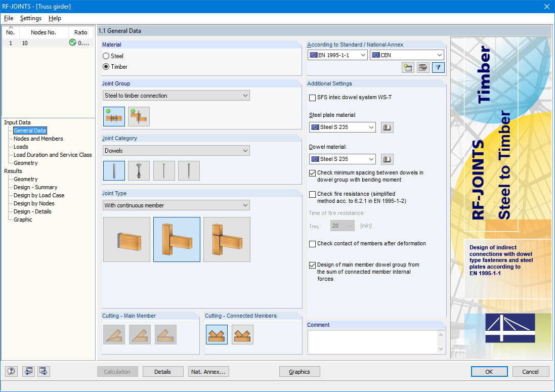The width and height of the screenshot is (555, 392).
Task: Toggle design of main member dowel group checkbox
Action: (312, 265)
